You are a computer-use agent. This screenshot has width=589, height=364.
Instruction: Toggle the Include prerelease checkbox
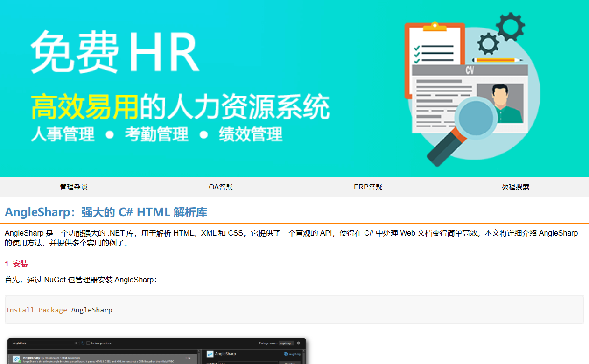88,343
